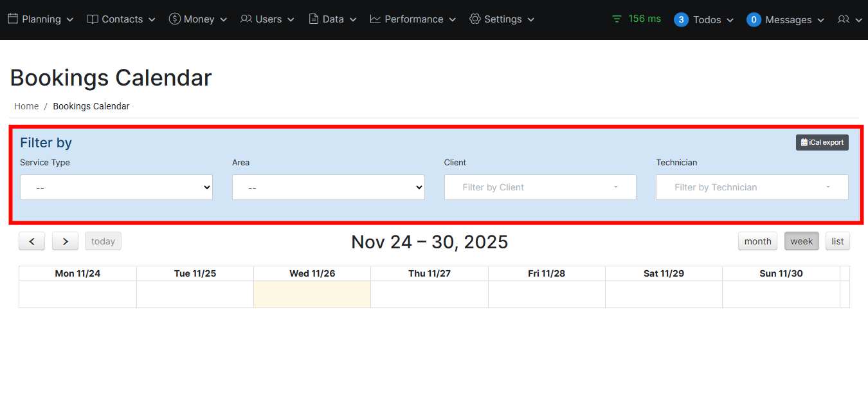Select the week view button
The height and width of the screenshot is (404, 868).
coord(801,241)
